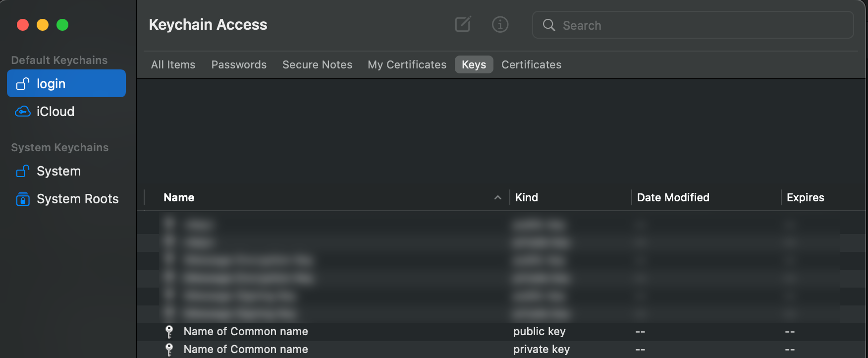Open the Certificates tab
Image resolution: width=868 pixels, height=358 pixels.
coord(531,65)
